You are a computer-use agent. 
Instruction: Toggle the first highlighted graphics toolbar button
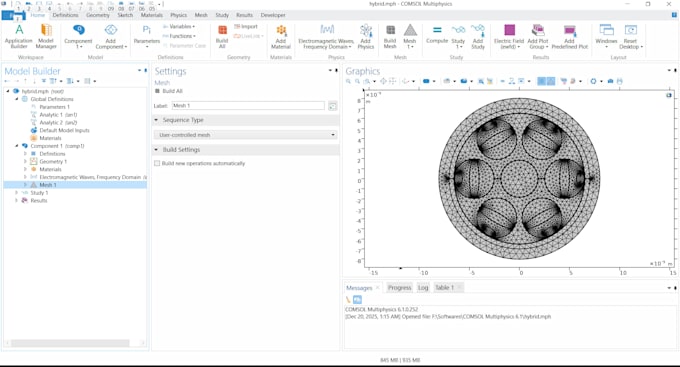542,81
